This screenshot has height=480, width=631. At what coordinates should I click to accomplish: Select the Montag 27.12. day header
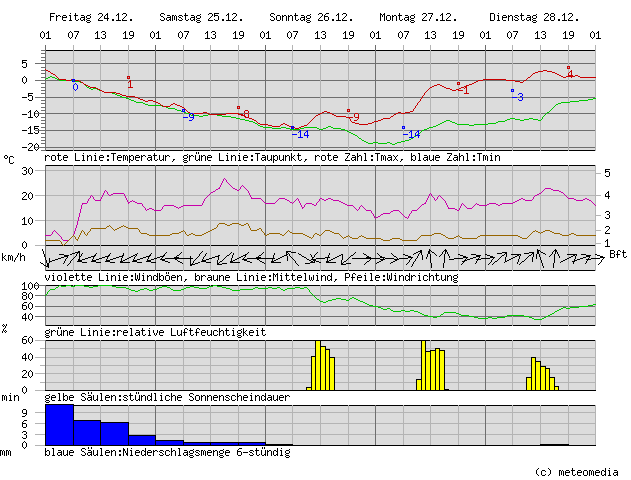415,18
